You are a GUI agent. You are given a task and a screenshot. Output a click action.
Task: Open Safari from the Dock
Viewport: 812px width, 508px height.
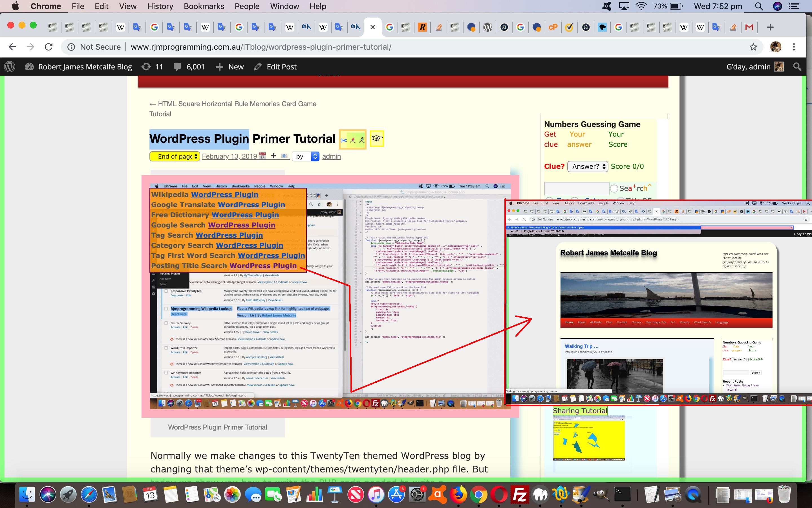[89, 494]
